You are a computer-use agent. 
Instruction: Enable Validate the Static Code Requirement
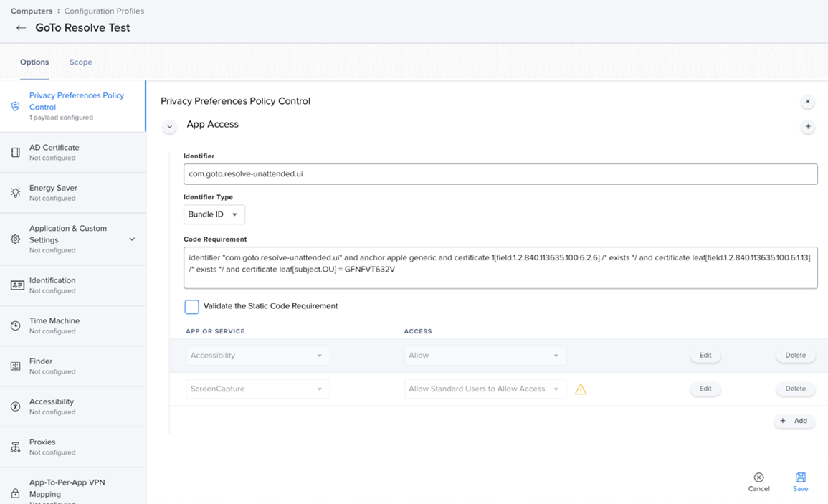point(191,307)
